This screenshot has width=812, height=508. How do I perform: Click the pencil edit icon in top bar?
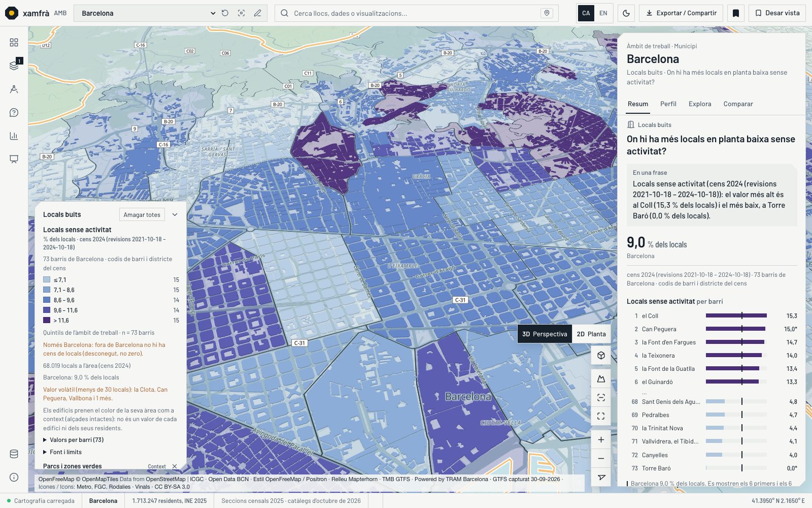point(258,13)
